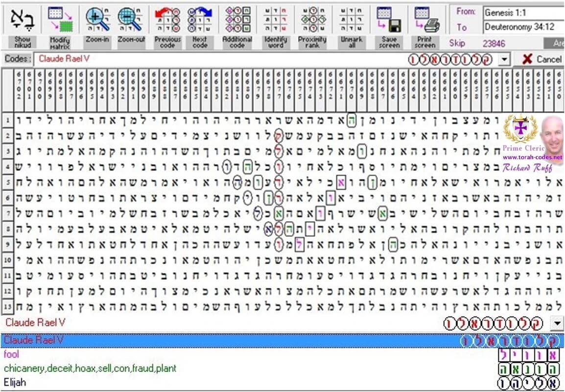Save screen using the disk icon
The width and height of the screenshot is (565, 392).
tap(388, 20)
